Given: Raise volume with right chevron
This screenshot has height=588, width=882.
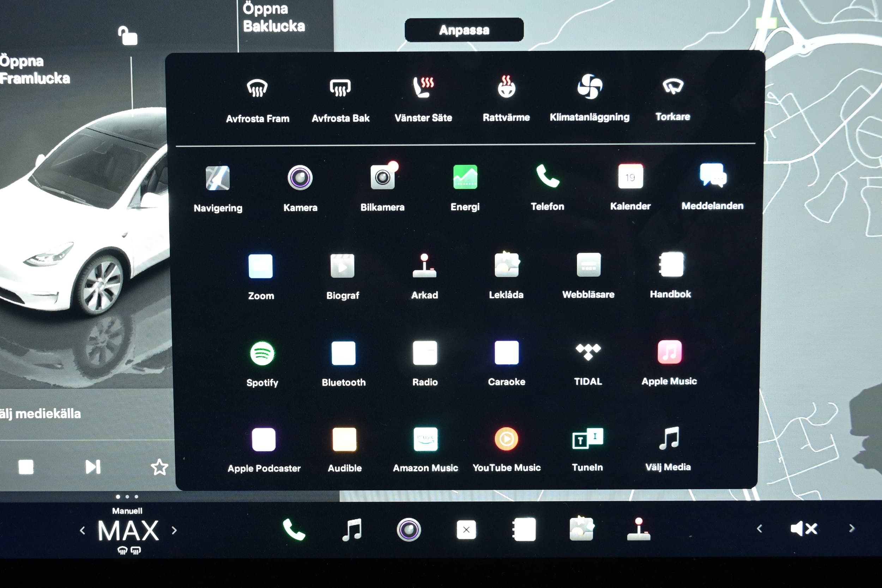Looking at the screenshot, I should pyautogui.click(x=852, y=528).
